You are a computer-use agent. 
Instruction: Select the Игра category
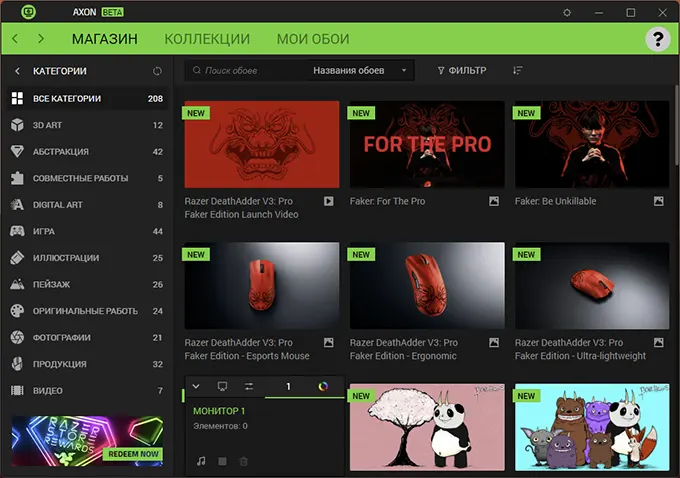point(87,231)
